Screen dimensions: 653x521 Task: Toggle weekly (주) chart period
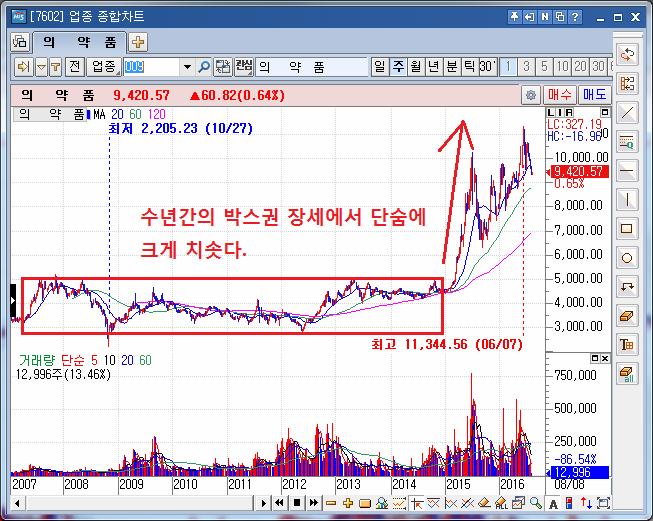pos(398,67)
